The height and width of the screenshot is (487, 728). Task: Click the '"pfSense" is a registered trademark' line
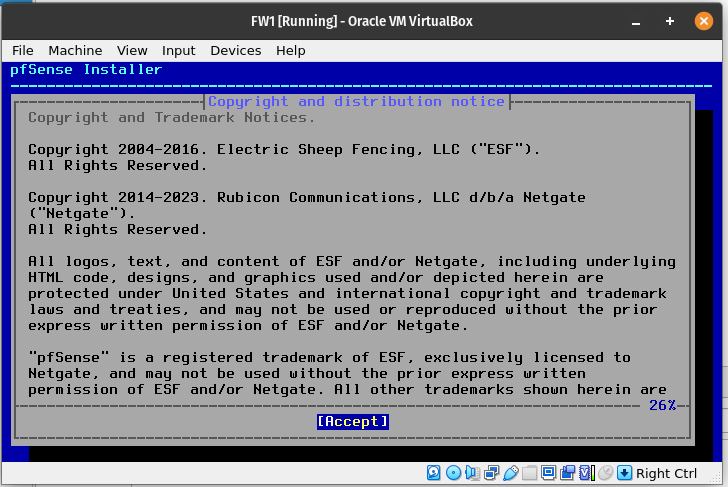pyautogui.click(x=329, y=357)
